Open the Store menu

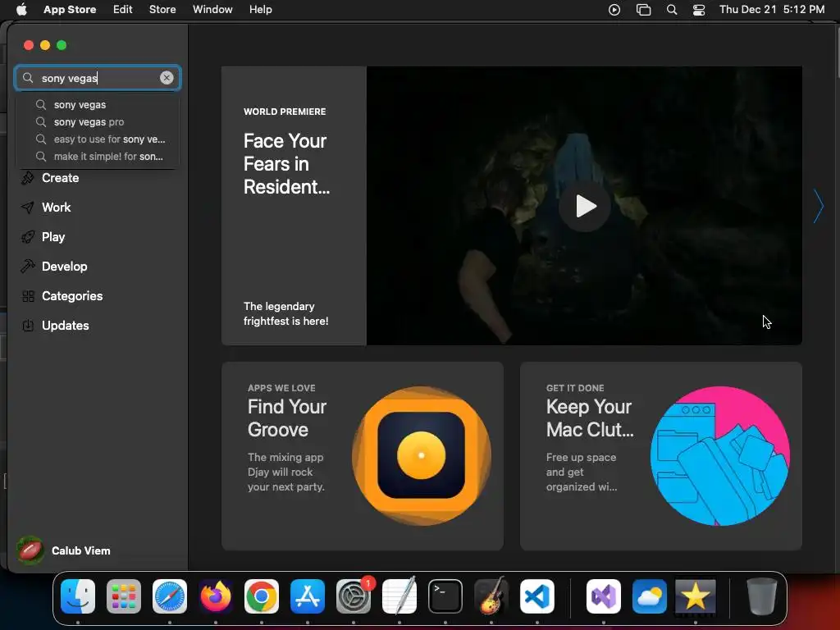[x=162, y=10]
